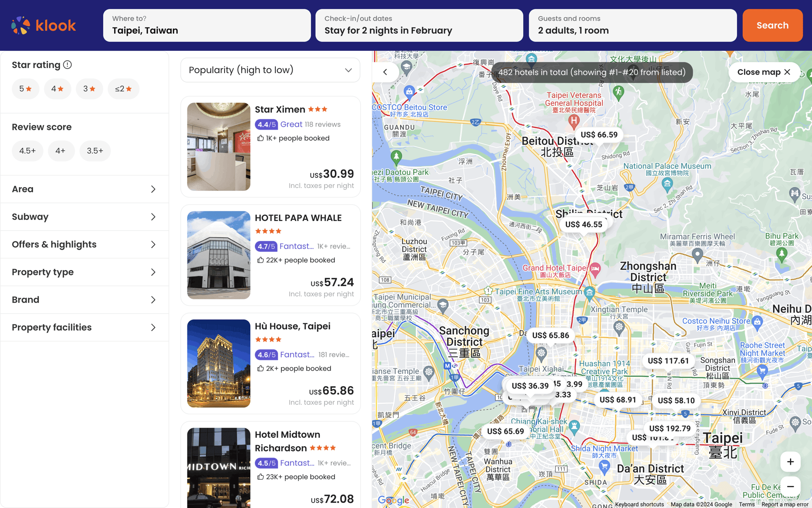The width and height of the screenshot is (812, 508).
Task: Filter by 2 stars or less
Action: click(123, 89)
